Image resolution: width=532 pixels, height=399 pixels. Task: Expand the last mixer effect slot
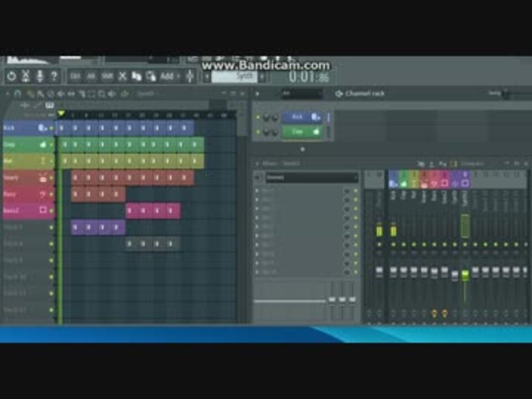(257, 272)
